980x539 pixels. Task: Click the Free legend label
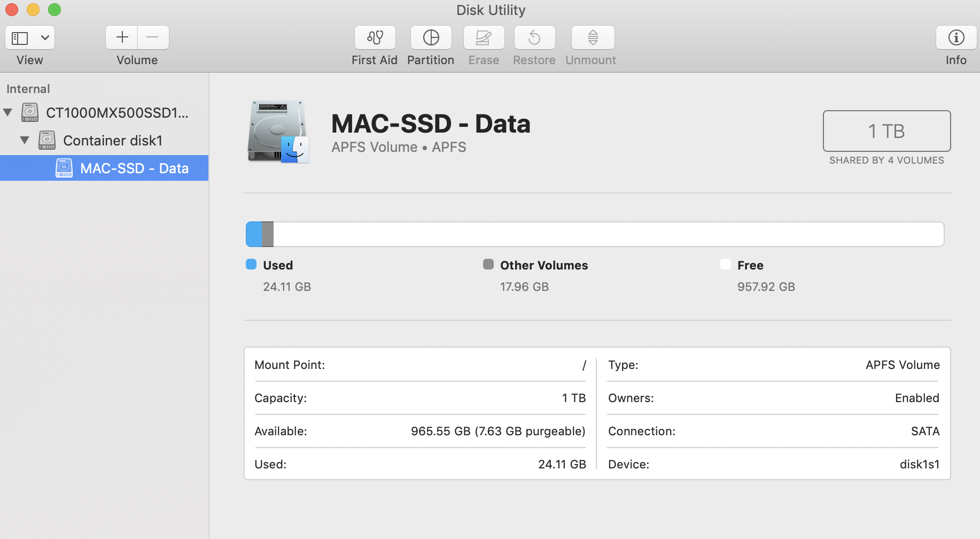(750, 265)
